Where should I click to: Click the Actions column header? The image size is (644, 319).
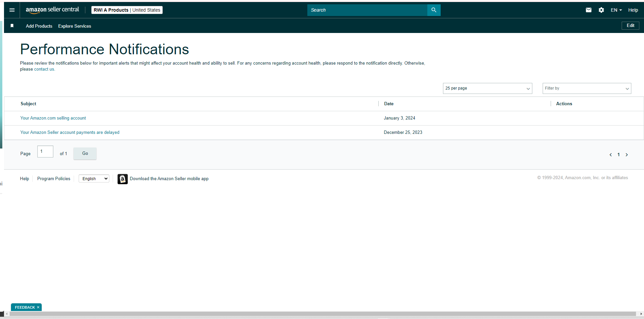pos(564,104)
